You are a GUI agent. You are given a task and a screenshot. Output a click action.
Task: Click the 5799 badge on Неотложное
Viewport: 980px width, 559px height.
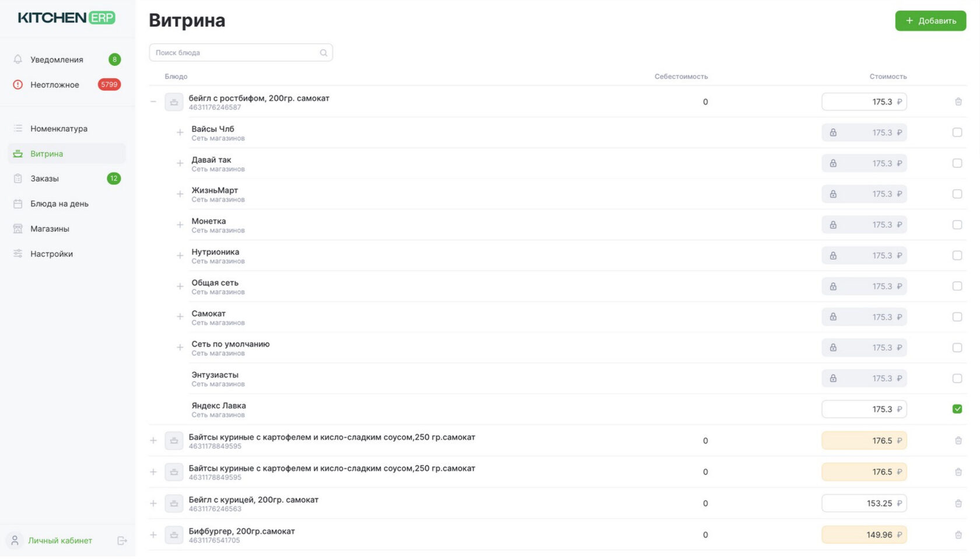tap(109, 85)
